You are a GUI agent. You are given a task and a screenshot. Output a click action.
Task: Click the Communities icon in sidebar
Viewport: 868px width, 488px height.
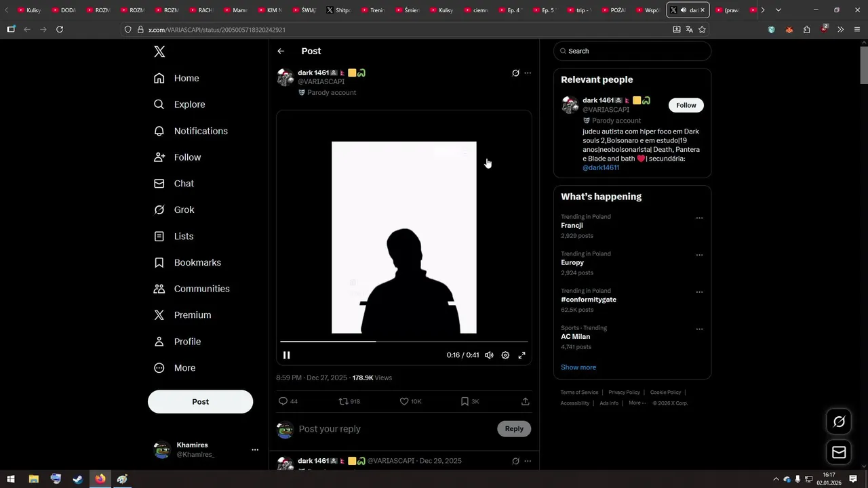(159, 289)
